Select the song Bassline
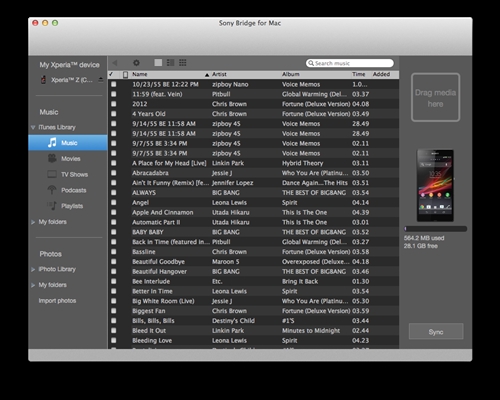Image resolution: width=500 pixels, height=400 pixels. click(144, 252)
